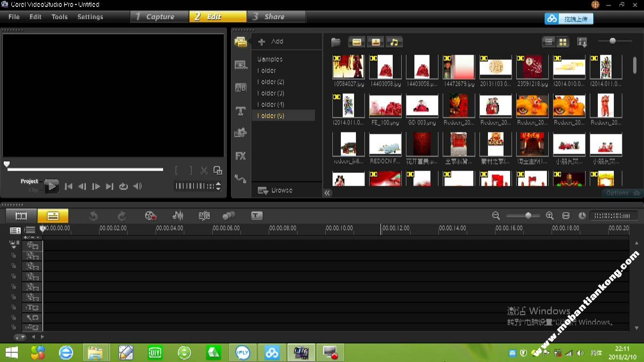Click the blue cloud upload button
The height and width of the screenshot is (362, 644).
click(569, 18)
